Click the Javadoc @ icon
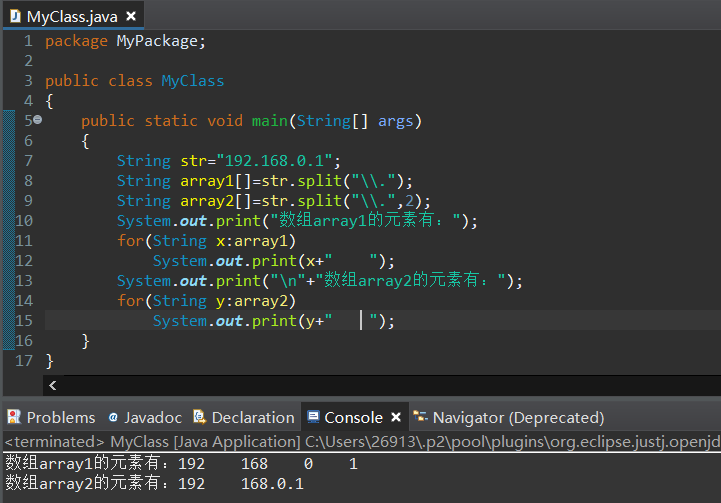721x503 pixels. [x=113, y=417]
